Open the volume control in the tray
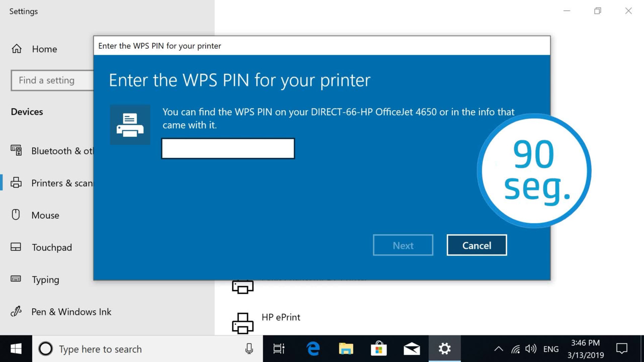 click(x=530, y=348)
